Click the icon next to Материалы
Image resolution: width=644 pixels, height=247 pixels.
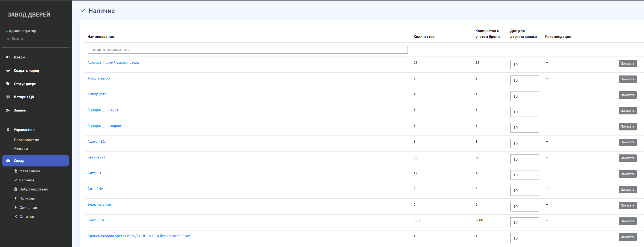[x=16, y=171]
